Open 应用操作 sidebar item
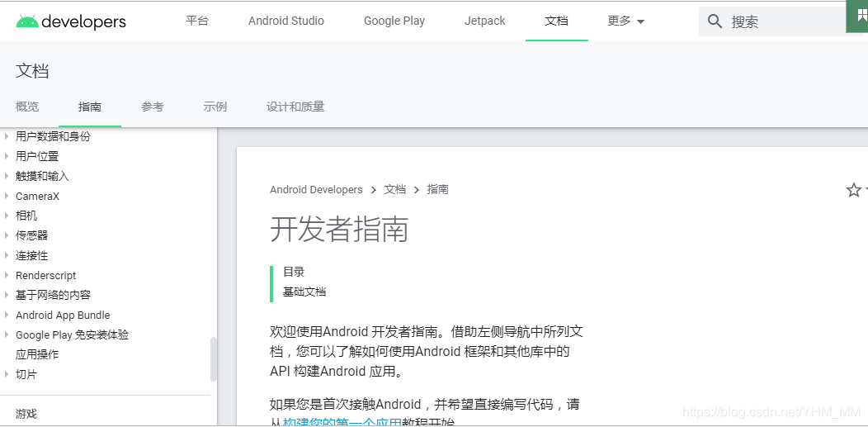 [36, 354]
